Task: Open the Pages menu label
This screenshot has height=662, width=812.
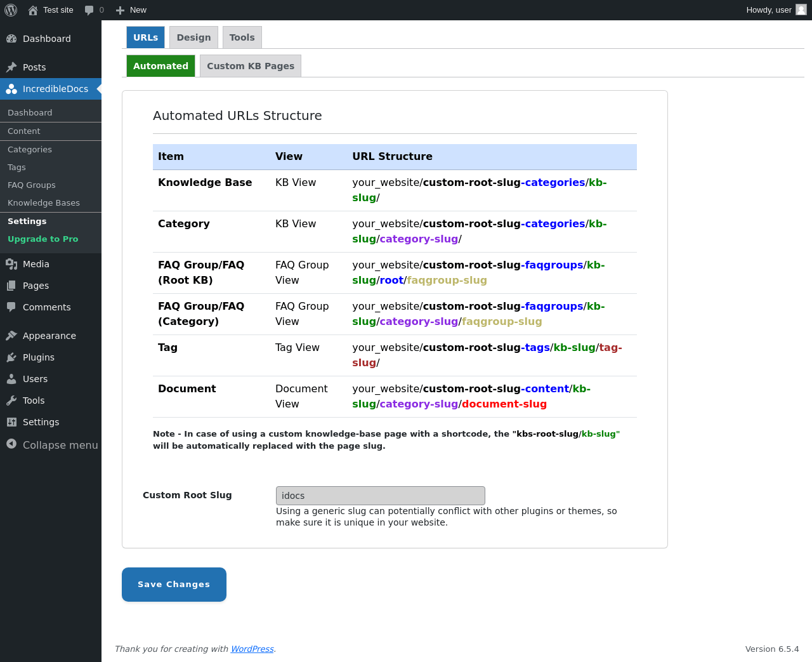Action: (36, 286)
